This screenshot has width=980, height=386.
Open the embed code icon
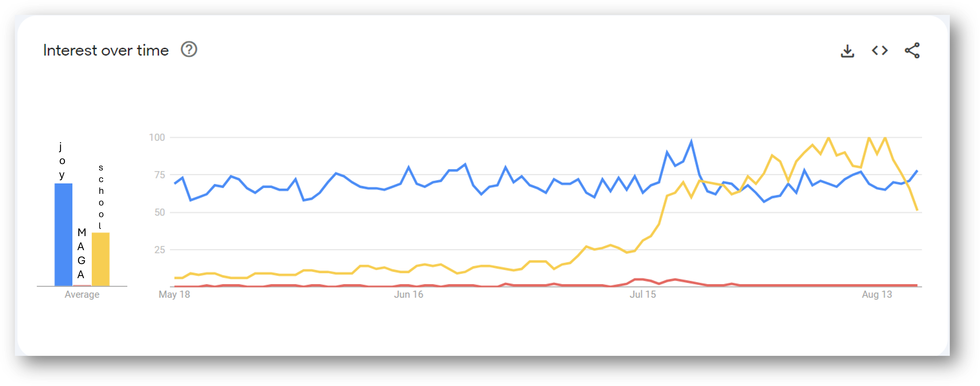click(879, 50)
